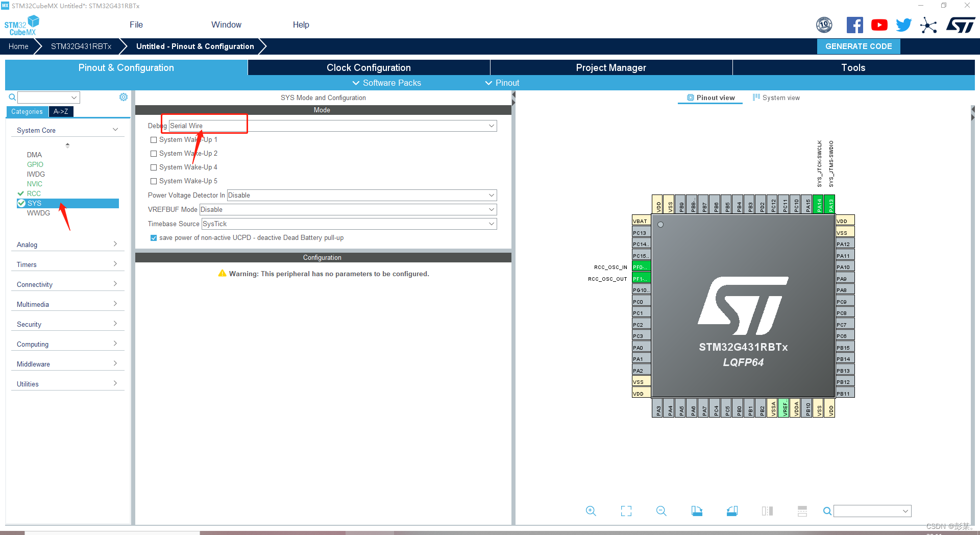Switch to System view
This screenshot has width=980, height=535.
(x=776, y=98)
